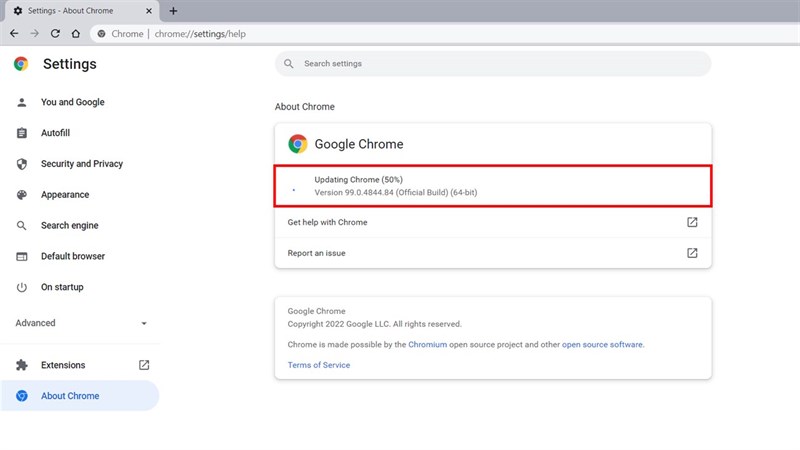Click the Copyright 2022 Google LLC text
The height and width of the screenshot is (450, 800).
pos(374,324)
